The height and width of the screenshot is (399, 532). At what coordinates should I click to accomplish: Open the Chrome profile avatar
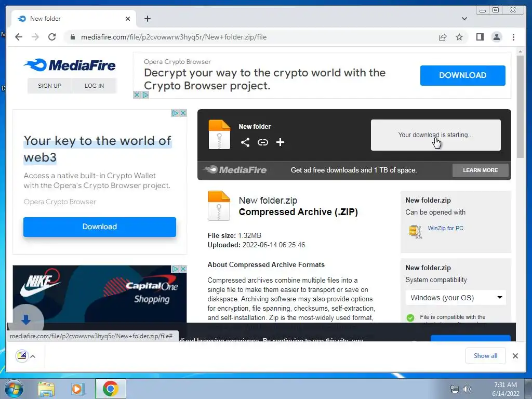(496, 37)
